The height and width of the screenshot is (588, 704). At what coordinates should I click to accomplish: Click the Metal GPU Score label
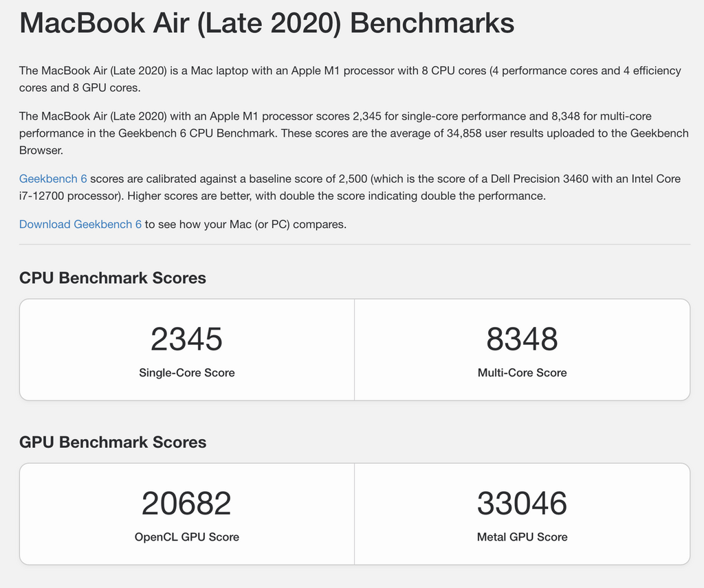(522, 537)
